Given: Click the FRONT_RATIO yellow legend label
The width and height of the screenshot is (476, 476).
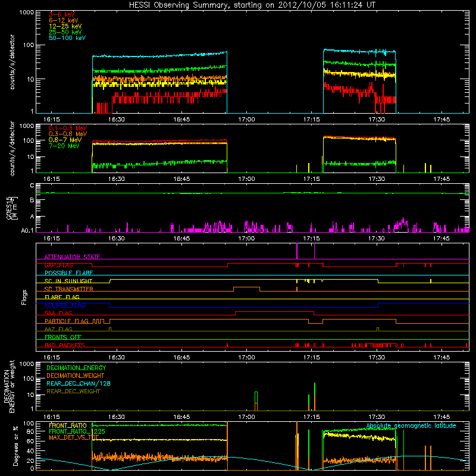Looking at the screenshot, I should [68, 425].
